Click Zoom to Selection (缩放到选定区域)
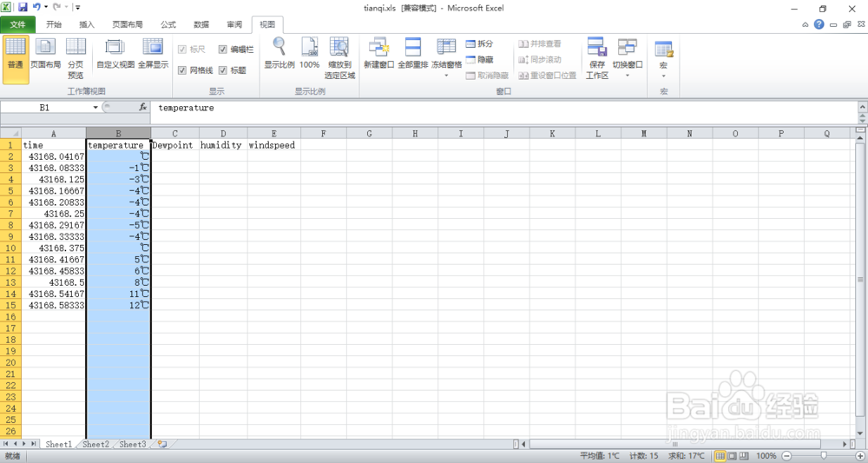 [x=339, y=59]
